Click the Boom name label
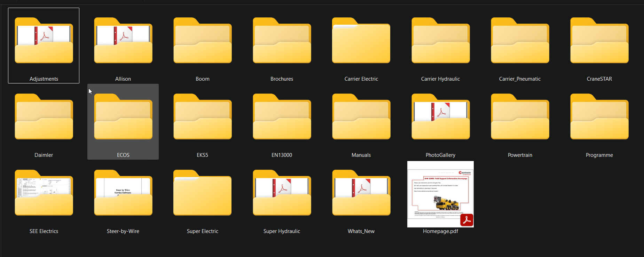 point(203,79)
